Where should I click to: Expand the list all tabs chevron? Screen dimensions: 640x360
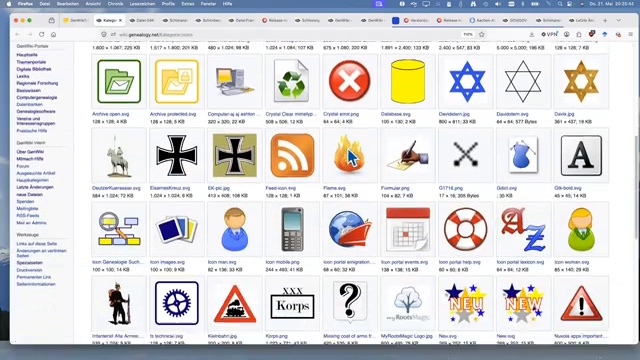pyautogui.click(x=619, y=20)
